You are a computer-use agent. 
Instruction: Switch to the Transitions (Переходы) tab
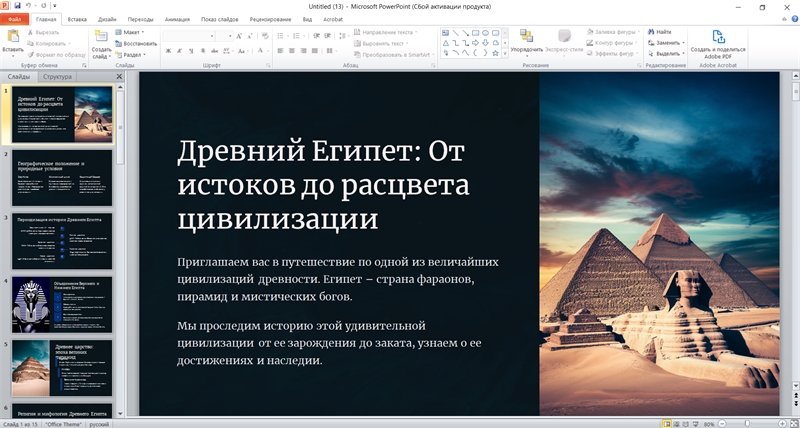point(140,19)
